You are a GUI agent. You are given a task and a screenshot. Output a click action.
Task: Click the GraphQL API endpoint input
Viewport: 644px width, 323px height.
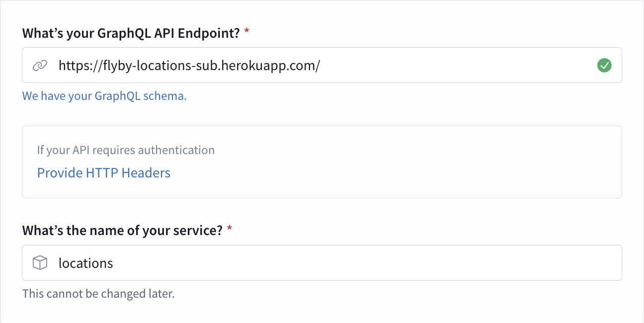pyautogui.click(x=322, y=65)
